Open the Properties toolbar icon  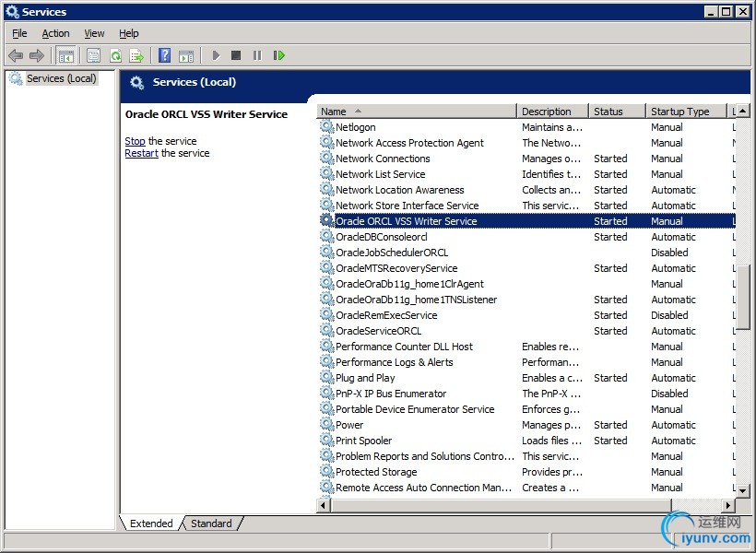coord(93,56)
